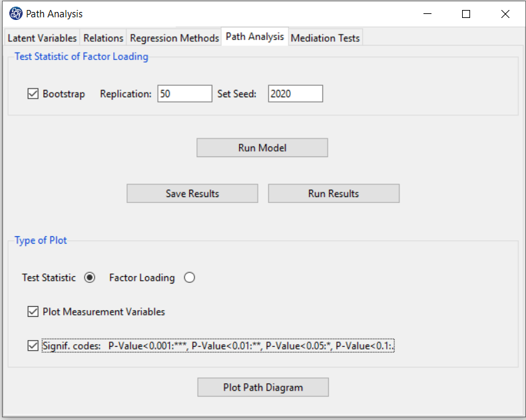Click the Run Results button
This screenshot has width=526, height=420.
point(334,193)
